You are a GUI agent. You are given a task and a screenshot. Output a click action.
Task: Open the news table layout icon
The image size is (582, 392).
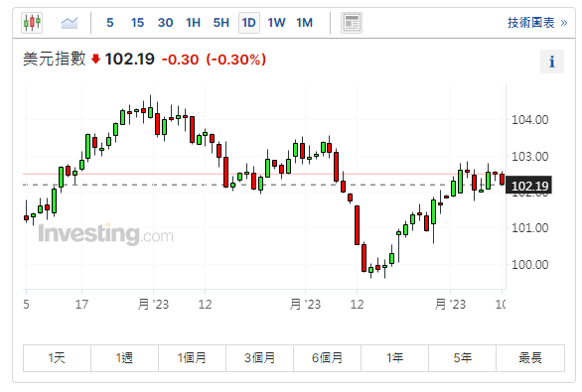352,23
